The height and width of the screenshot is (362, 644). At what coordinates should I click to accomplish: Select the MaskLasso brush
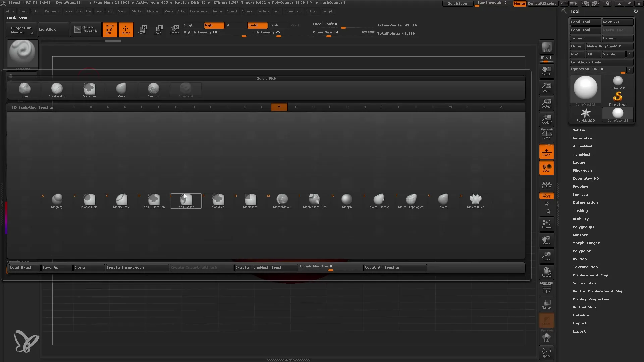point(186,201)
